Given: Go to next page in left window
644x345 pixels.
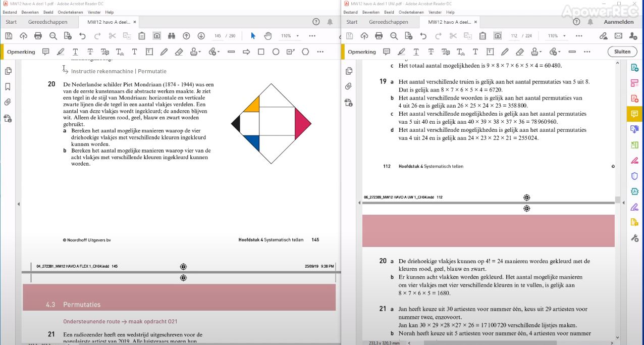Looking at the screenshot, I should [201, 36].
